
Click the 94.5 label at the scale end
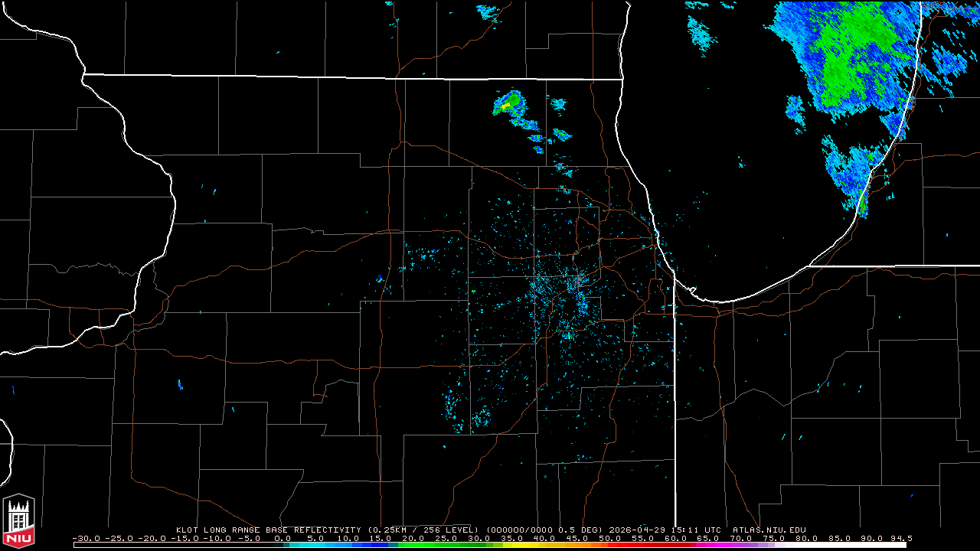coord(900,539)
